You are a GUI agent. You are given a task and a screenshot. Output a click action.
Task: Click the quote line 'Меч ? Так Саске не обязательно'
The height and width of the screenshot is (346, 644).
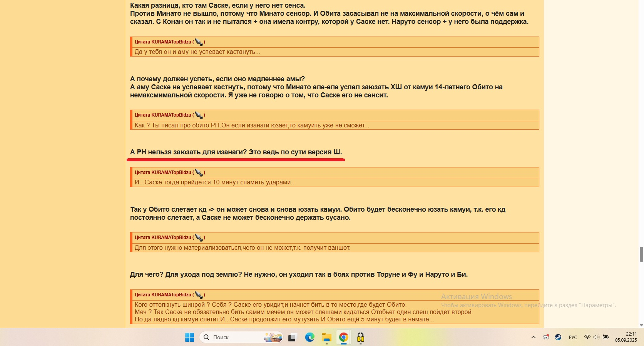pyautogui.click(x=304, y=312)
